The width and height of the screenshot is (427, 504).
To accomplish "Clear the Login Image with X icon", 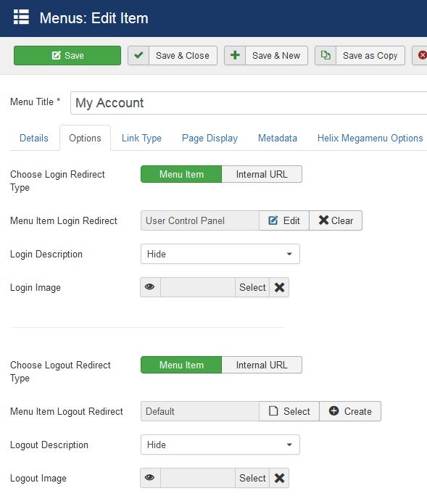I will pyautogui.click(x=279, y=287).
